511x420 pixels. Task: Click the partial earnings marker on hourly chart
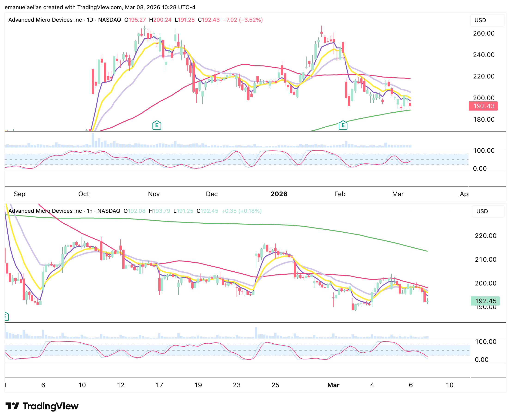pyautogui.click(x=6, y=316)
